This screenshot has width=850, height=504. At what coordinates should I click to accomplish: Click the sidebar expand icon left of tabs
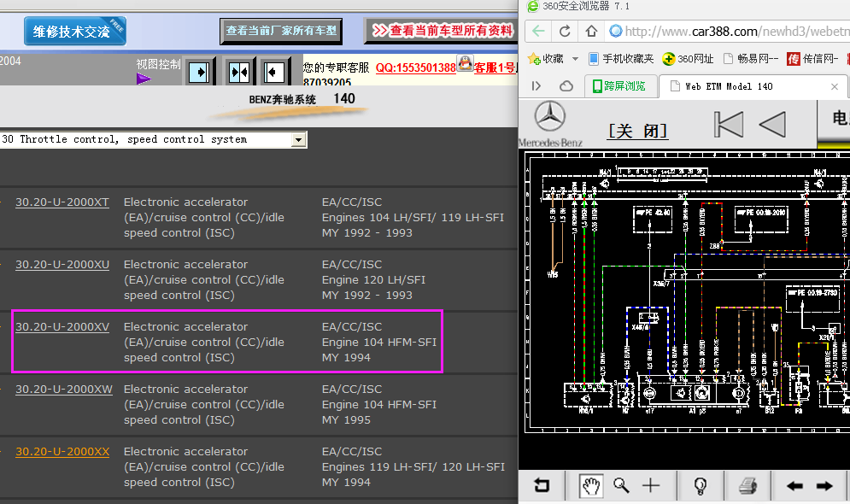[536, 86]
